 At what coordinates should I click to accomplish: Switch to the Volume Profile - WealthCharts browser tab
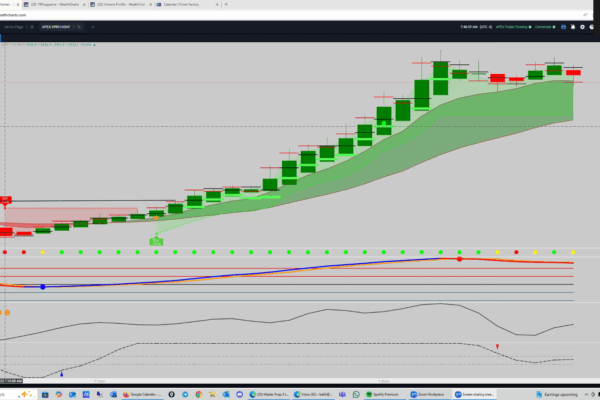[x=121, y=5]
